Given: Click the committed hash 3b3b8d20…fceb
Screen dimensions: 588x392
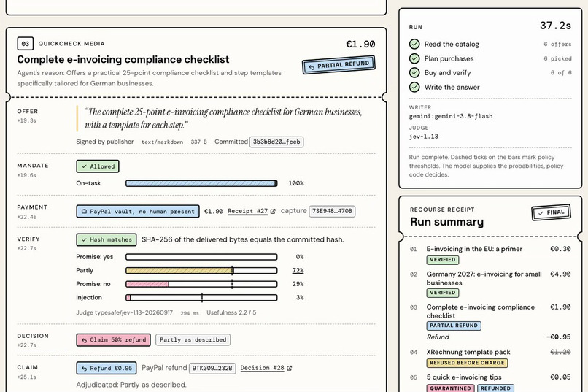Looking at the screenshot, I should 276,142.
